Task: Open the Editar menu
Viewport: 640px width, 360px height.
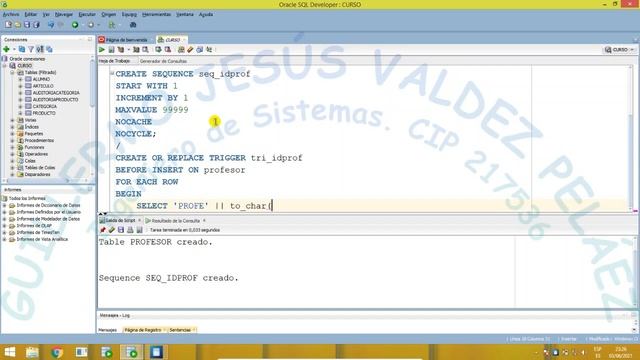Action: (31, 14)
